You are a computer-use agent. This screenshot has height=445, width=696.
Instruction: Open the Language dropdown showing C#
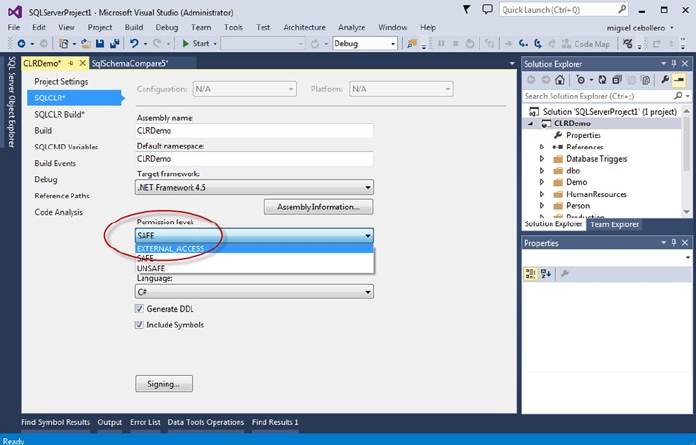[254, 291]
